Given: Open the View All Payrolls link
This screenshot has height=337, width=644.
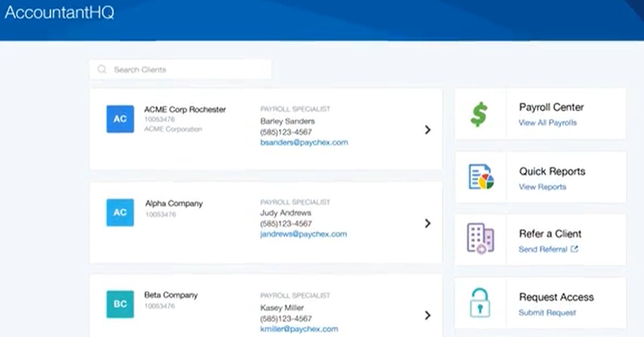Looking at the screenshot, I should coord(547,122).
